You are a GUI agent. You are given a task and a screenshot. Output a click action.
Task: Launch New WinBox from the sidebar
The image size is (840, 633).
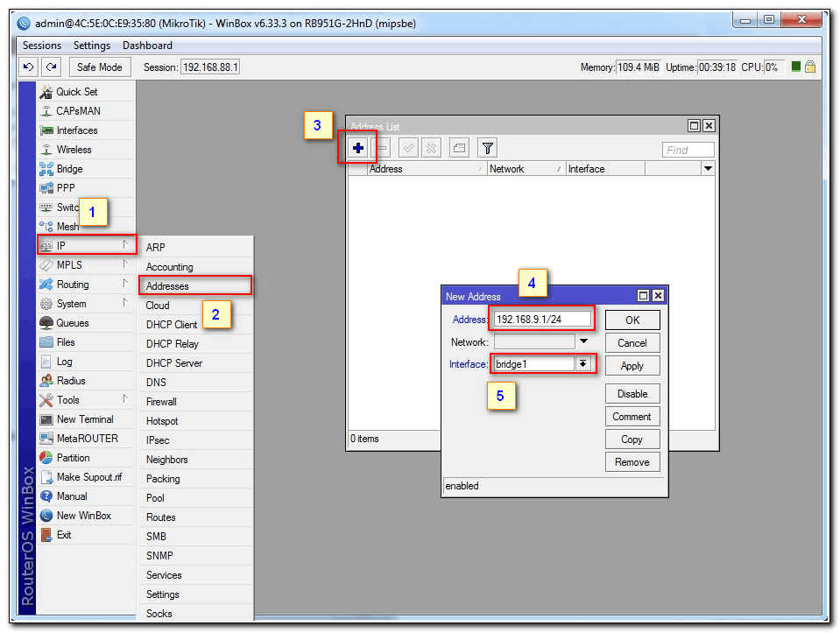coord(86,516)
